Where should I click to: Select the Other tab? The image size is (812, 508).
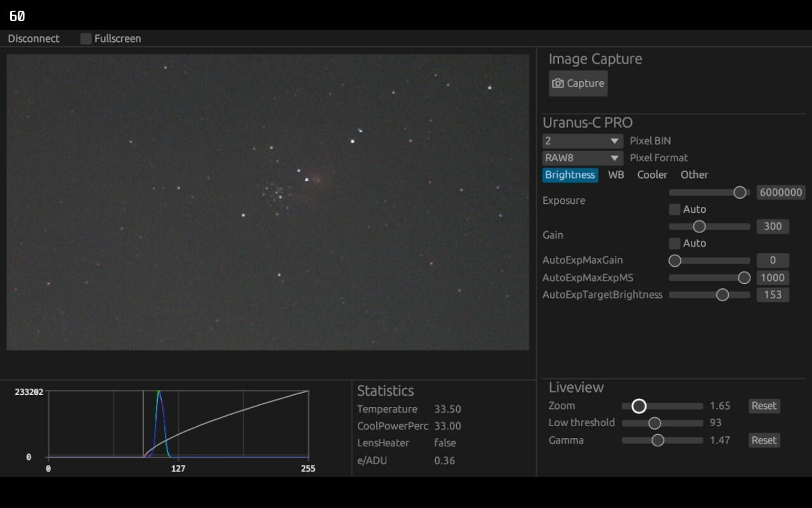[x=694, y=175]
